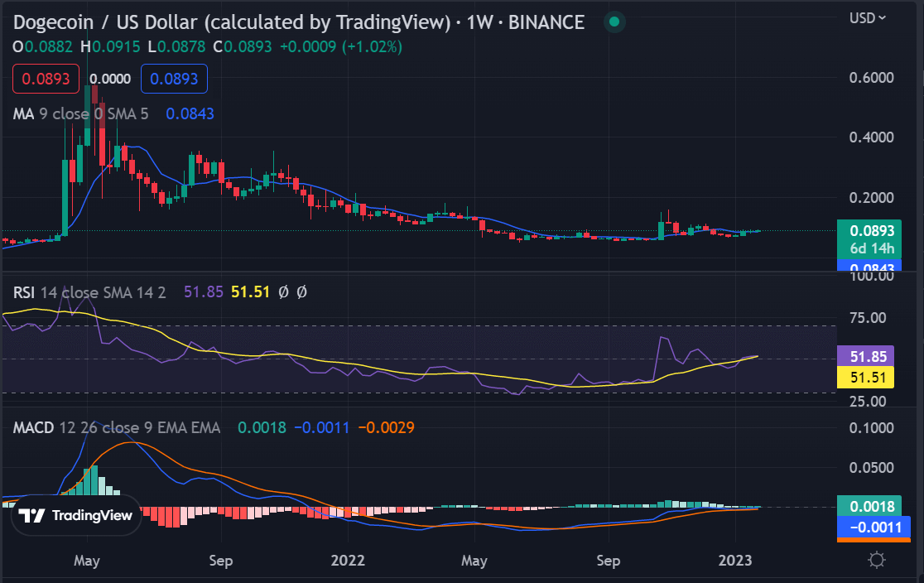Click the blue MACD -0.0011 value tag
The image size is (924, 583).
pos(873,527)
